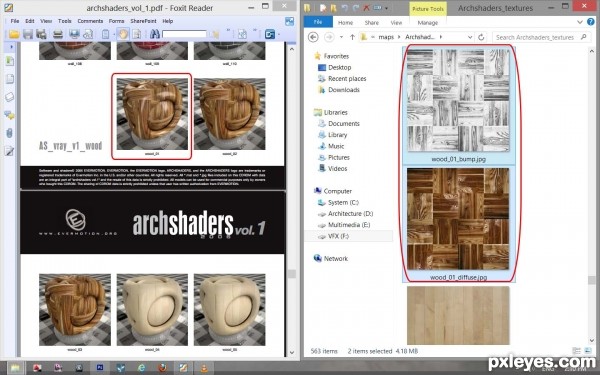Select the Hand tool in Foxit
Image resolution: width=600 pixels, height=375 pixels.
click(x=123, y=34)
